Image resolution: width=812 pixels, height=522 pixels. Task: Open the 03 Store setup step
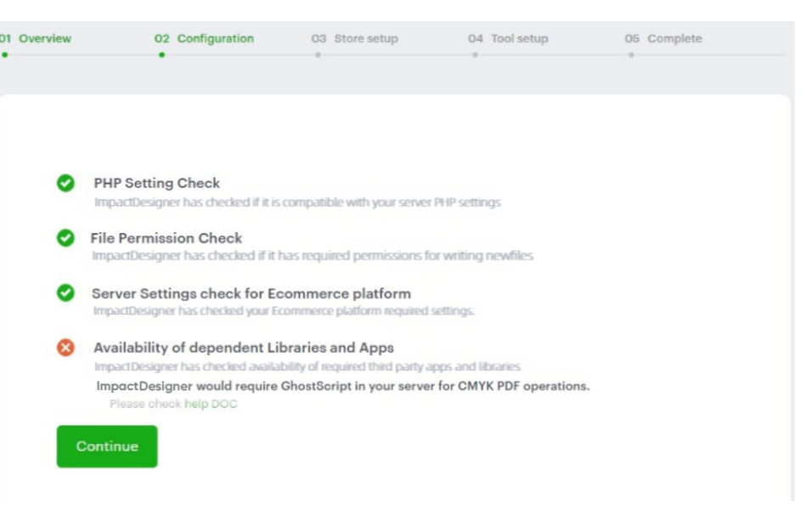click(x=354, y=39)
